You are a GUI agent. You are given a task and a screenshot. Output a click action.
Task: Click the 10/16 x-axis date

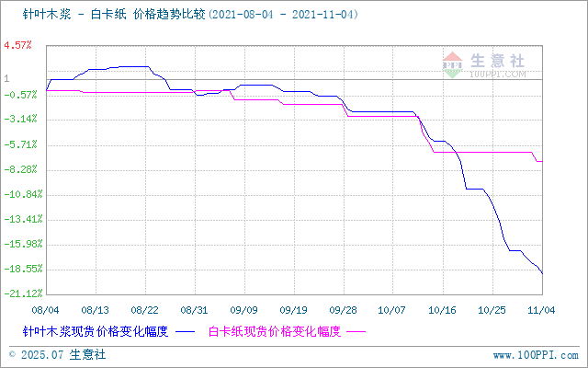pyautogui.click(x=443, y=310)
